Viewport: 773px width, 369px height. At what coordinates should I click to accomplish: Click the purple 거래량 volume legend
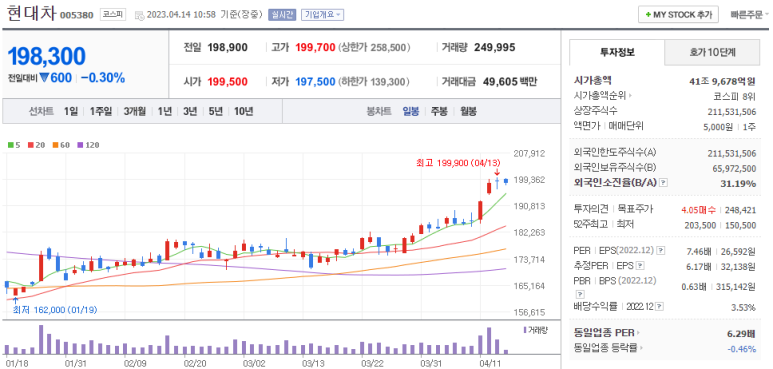tap(535, 330)
